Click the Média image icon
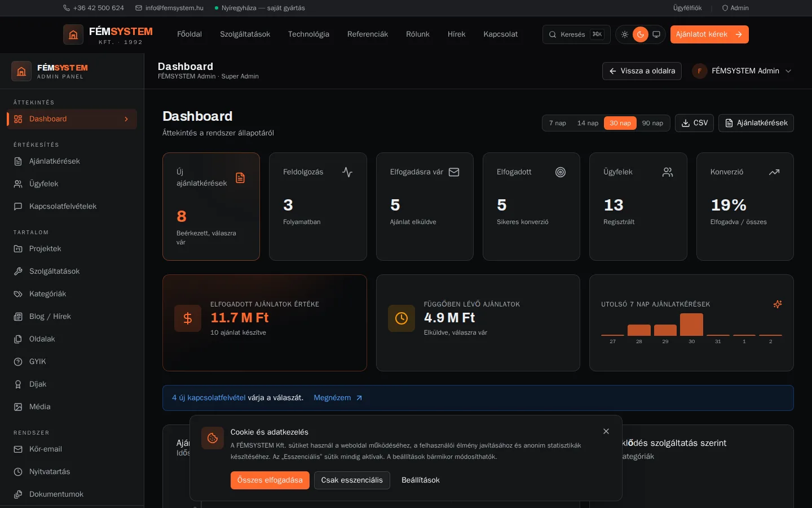This screenshot has width=812, height=508. click(x=18, y=407)
